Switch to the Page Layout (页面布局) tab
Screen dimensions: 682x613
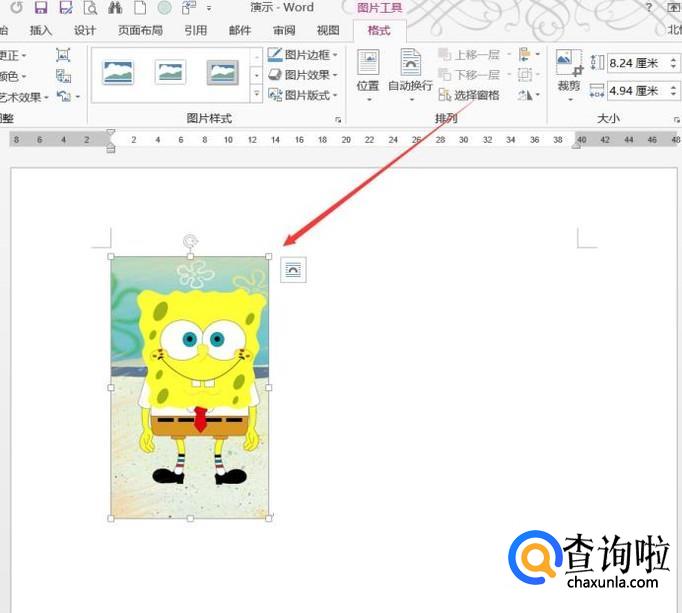[x=140, y=31]
